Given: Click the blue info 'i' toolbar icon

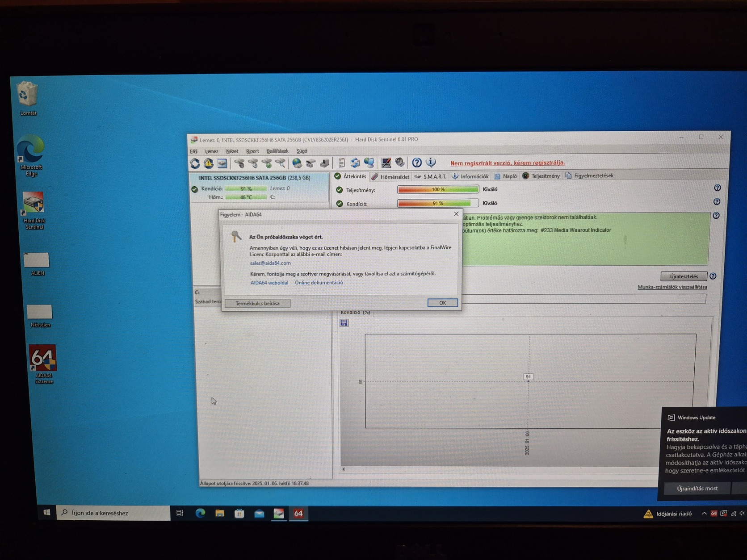Looking at the screenshot, I should (431, 163).
